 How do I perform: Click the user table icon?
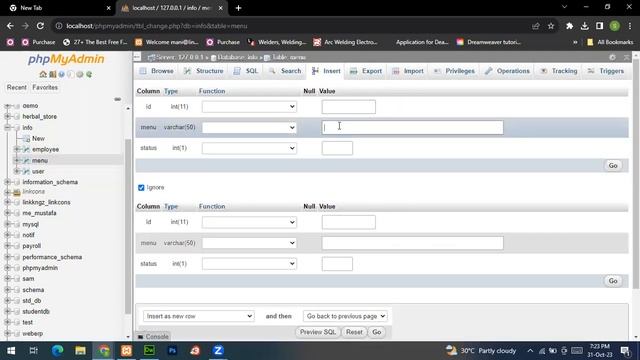pos(26,171)
